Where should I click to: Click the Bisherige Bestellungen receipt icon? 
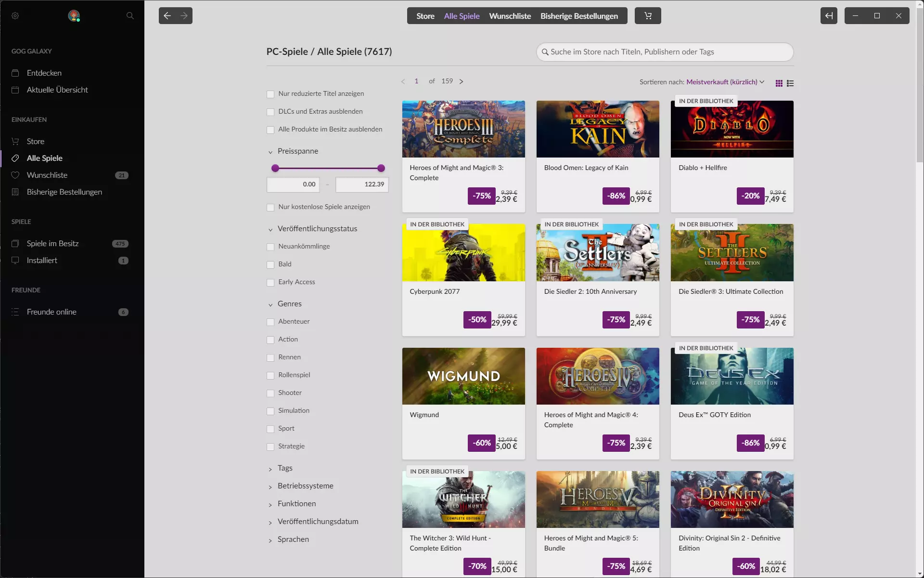click(x=15, y=192)
